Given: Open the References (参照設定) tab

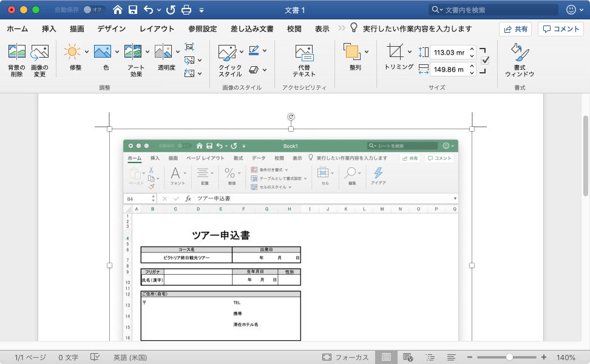Looking at the screenshot, I should (203, 29).
